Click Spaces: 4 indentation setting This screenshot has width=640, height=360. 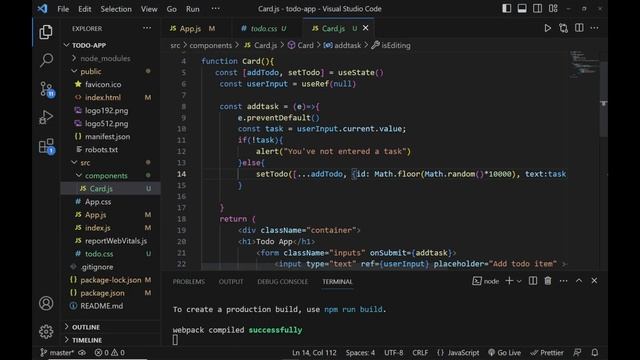pos(360,353)
